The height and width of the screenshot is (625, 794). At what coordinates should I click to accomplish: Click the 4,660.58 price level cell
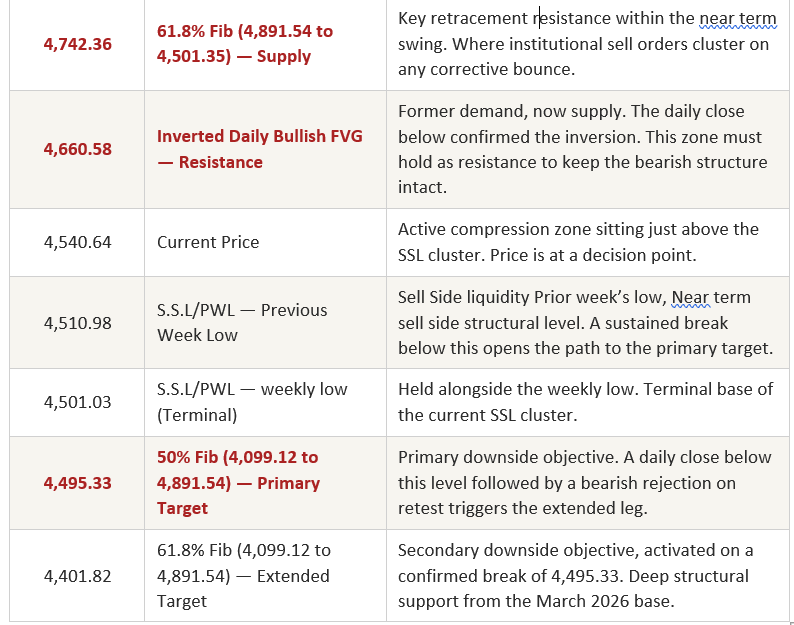tap(77, 149)
